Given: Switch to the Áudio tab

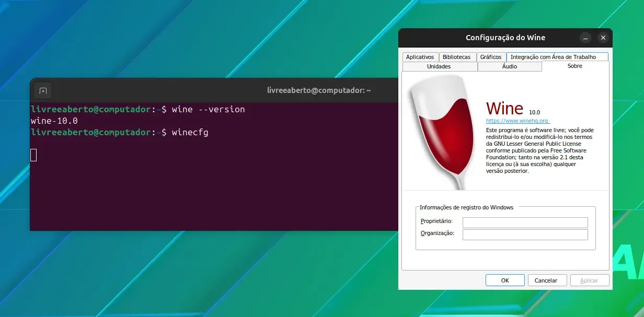Looking at the screenshot, I should pyautogui.click(x=510, y=66).
